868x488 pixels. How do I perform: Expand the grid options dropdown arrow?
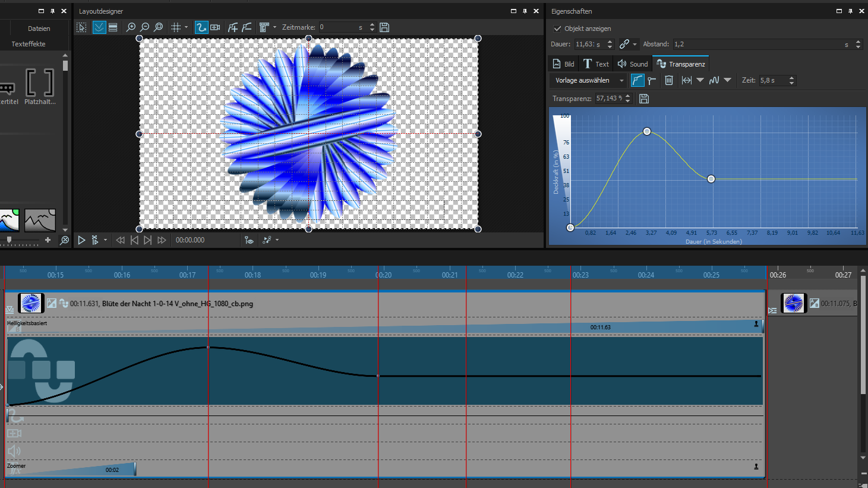186,27
